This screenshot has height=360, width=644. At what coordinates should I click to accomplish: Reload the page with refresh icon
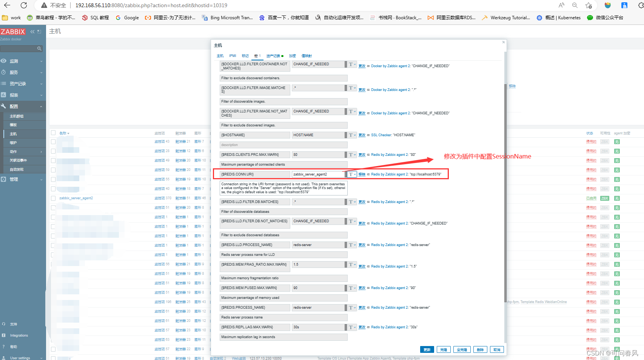[24, 5]
